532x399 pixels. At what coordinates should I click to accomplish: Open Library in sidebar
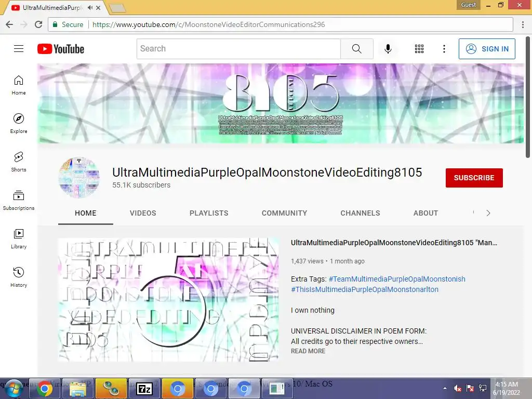click(19, 239)
